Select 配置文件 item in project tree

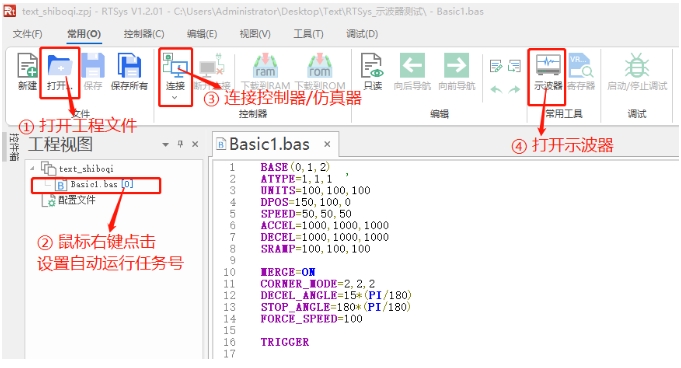tap(76, 200)
